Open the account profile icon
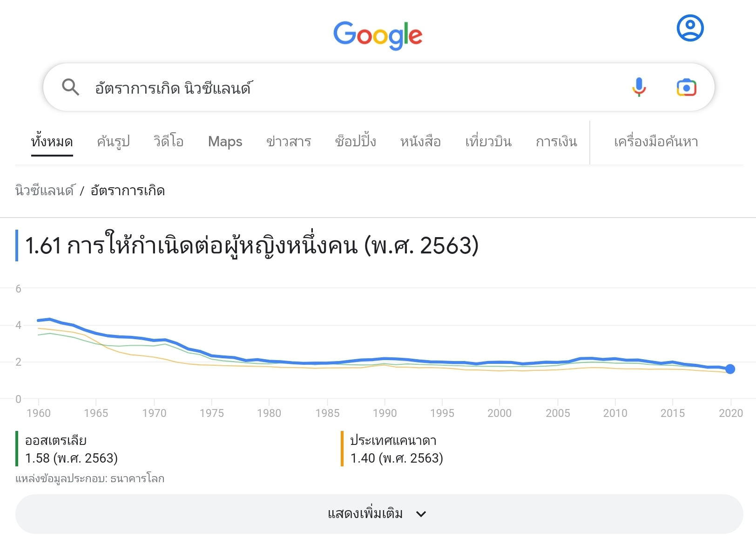This screenshot has width=756, height=546. 690,28
